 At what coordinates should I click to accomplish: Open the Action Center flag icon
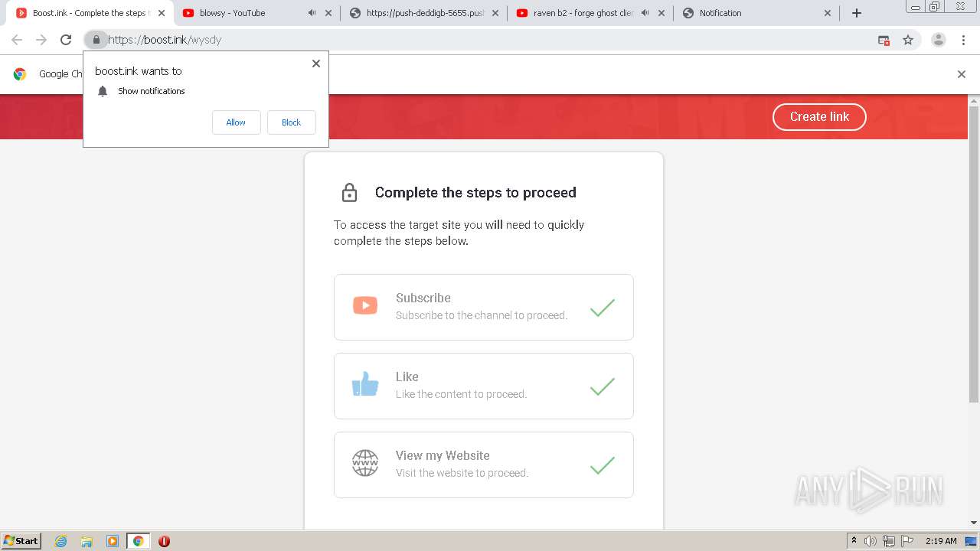906,541
